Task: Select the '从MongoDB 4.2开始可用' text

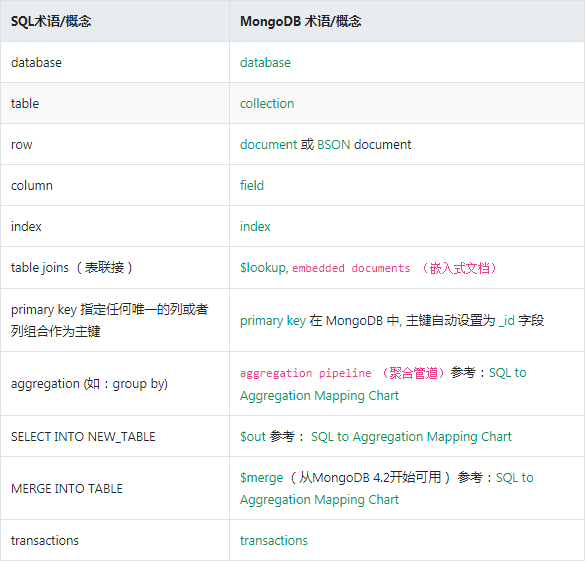Action: tap(370, 478)
